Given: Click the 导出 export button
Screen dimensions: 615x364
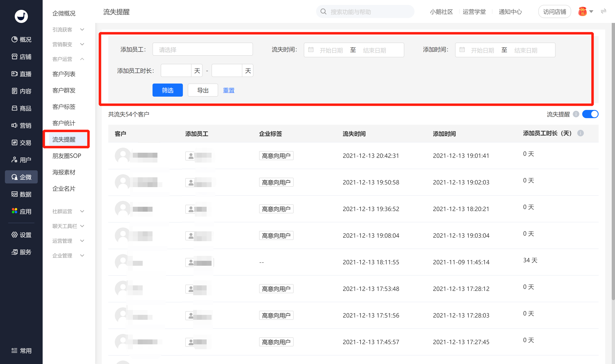Looking at the screenshot, I should (203, 90).
